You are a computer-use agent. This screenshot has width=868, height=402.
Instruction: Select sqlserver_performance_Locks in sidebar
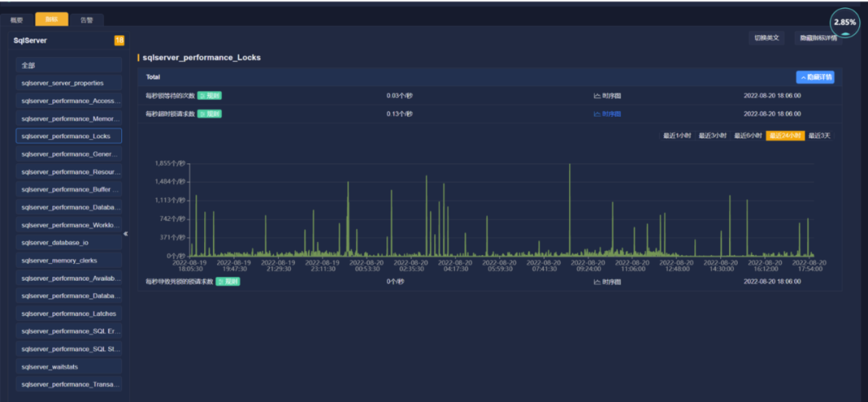pyautogui.click(x=68, y=136)
